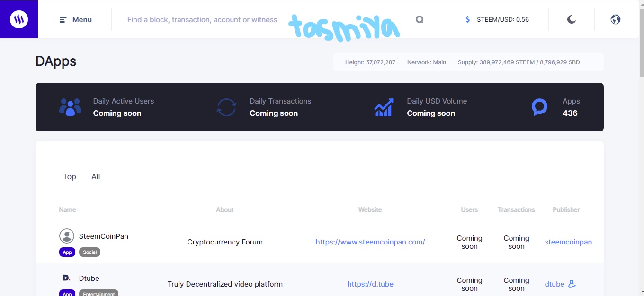
Task: Click the STEEM/USD: 0.56 price text
Action: [x=503, y=19]
